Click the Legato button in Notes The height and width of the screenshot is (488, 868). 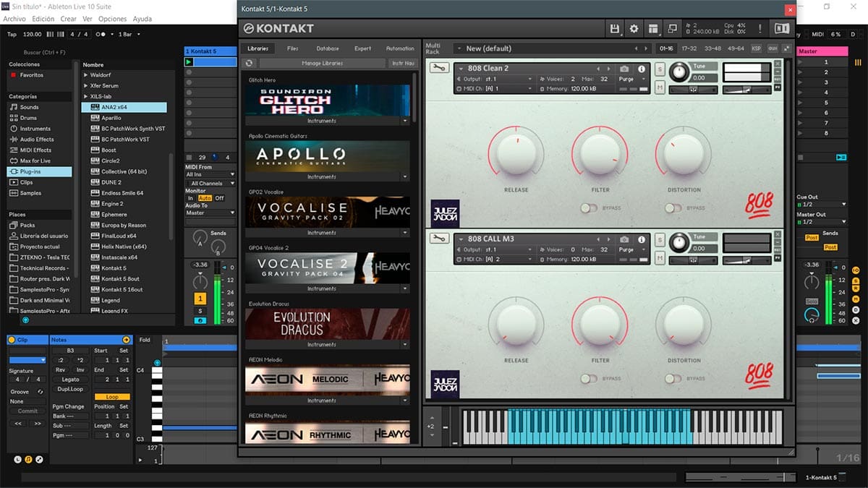click(x=70, y=379)
